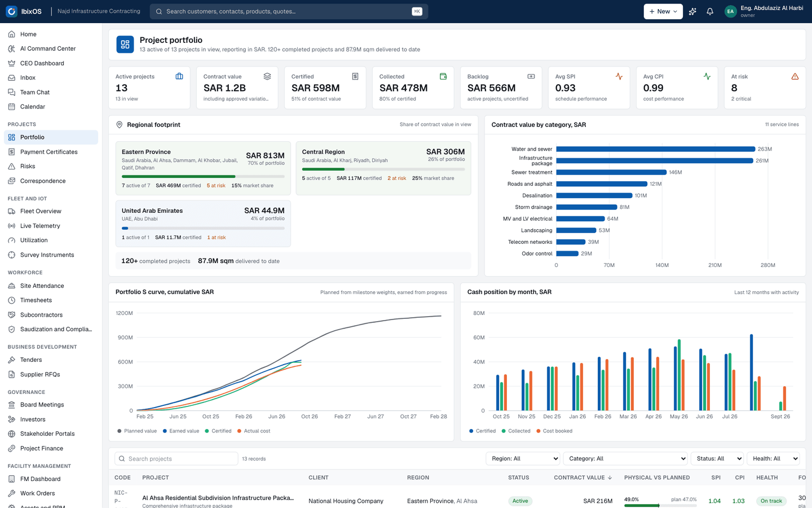Screen dimensions: 812x508
Task: Open Project Finance menu item
Action: tap(51, 449)
